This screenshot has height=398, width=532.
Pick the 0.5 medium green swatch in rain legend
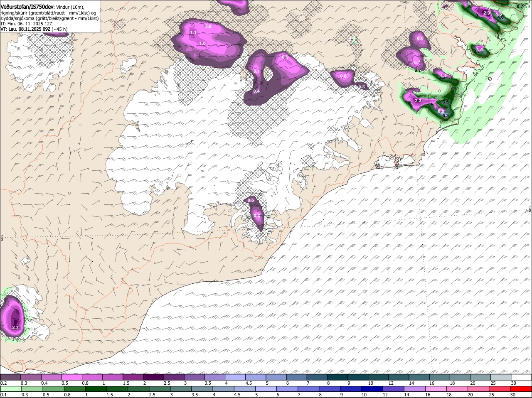click(x=53, y=389)
